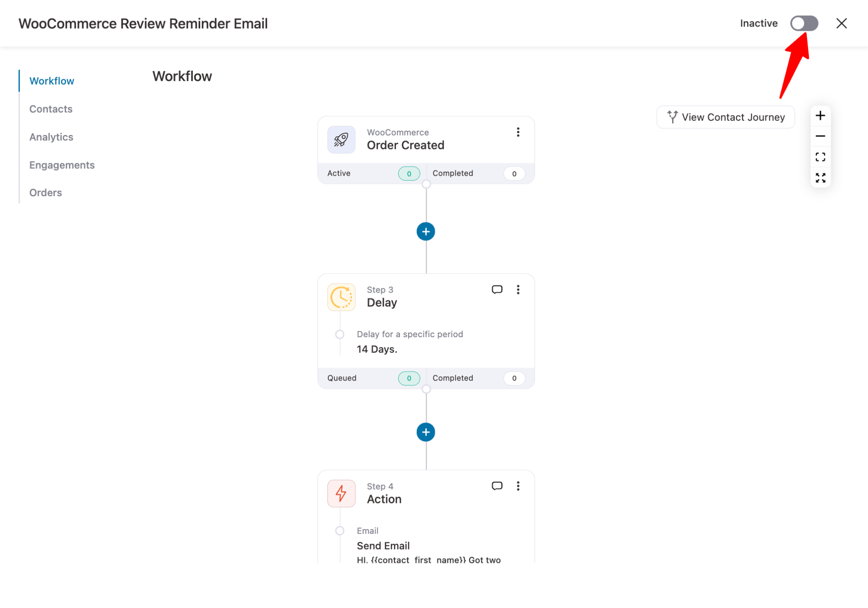Open the Order Created options menu
Screen dimensions: 868x608
pyautogui.click(x=518, y=132)
